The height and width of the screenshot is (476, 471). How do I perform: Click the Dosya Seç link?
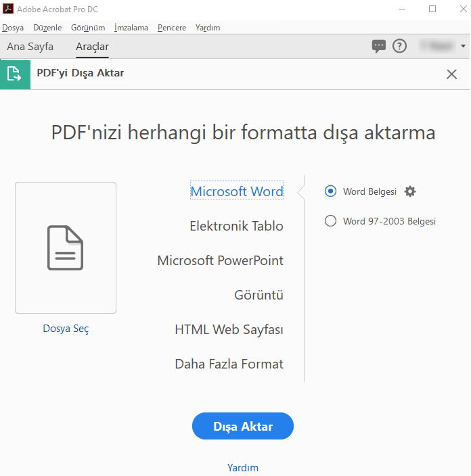(66, 329)
